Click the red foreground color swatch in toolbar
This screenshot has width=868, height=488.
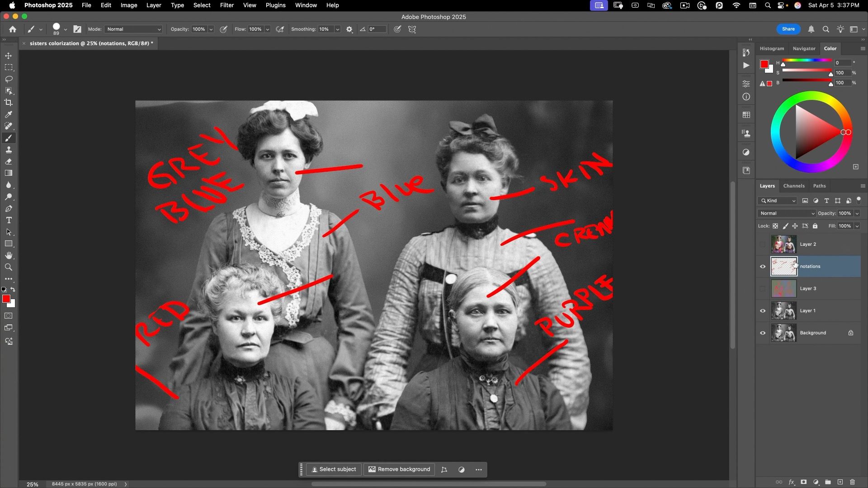[6, 299]
